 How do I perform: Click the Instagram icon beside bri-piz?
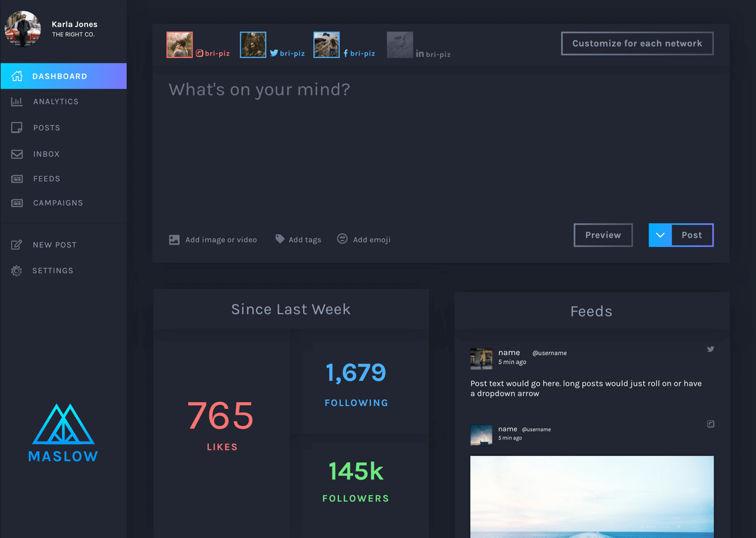[x=199, y=53]
